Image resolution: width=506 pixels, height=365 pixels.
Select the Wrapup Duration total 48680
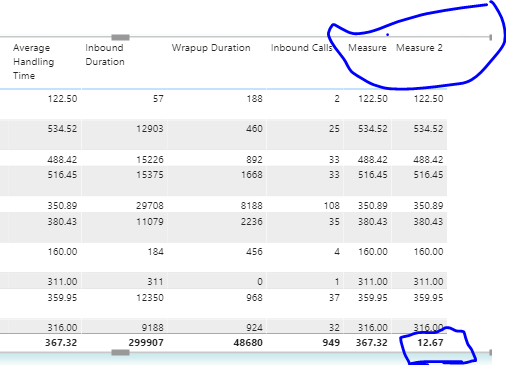[x=248, y=343]
